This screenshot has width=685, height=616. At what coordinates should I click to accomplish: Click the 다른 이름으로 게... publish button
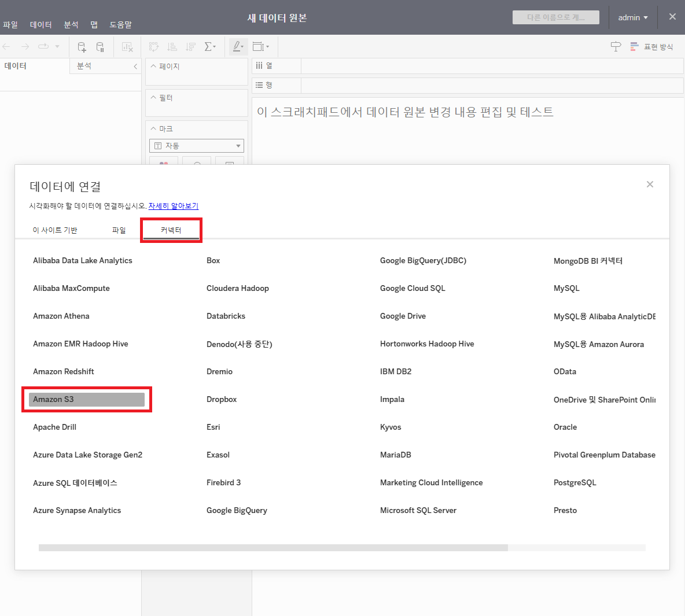(x=555, y=17)
